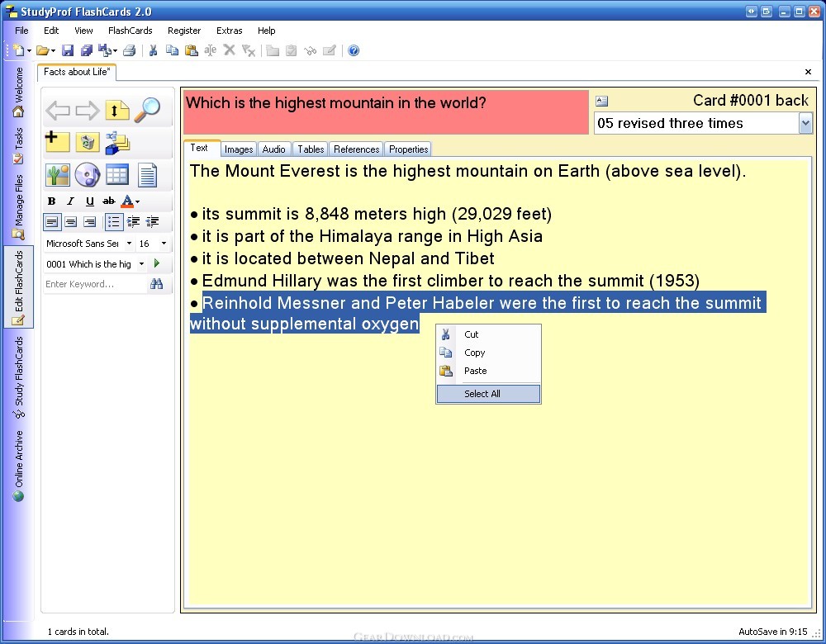Switch to the References tab
This screenshot has width=826, height=644.
[357, 149]
